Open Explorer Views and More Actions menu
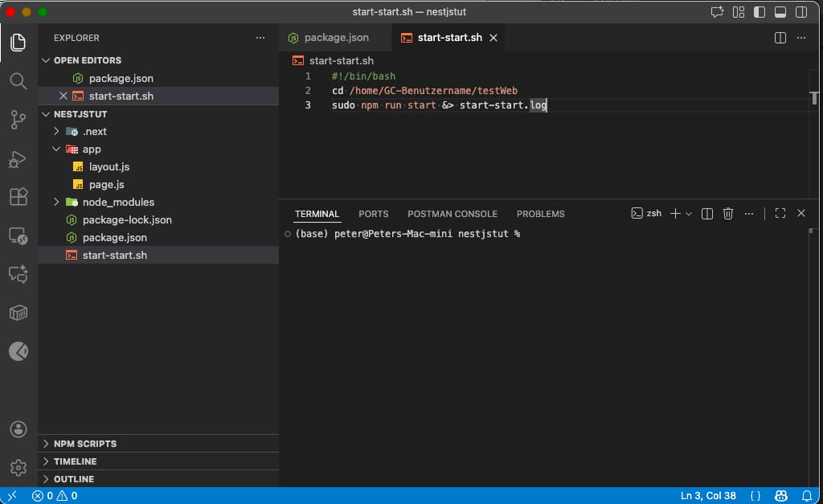Image resolution: width=823 pixels, height=504 pixels. (260, 38)
